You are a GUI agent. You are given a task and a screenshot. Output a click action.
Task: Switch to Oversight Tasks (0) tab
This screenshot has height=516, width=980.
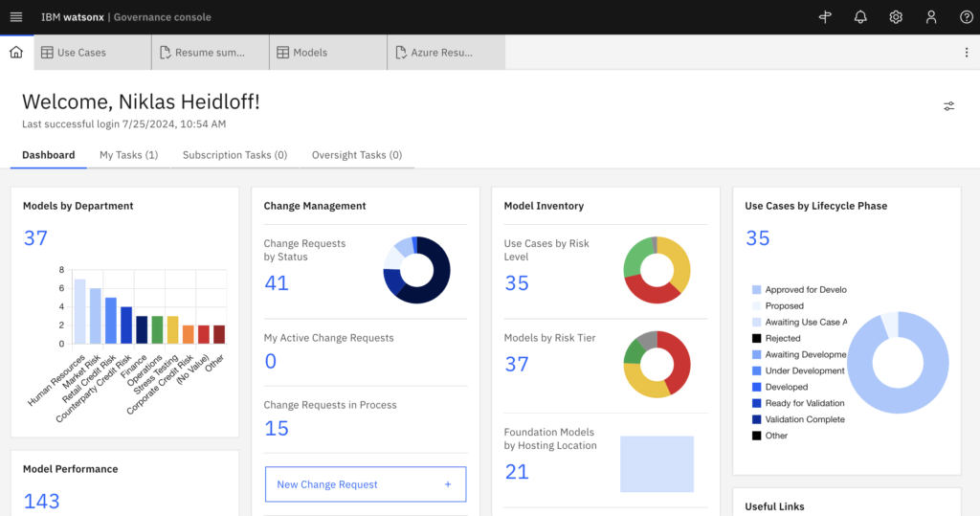pyautogui.click(x=356, y=155)
